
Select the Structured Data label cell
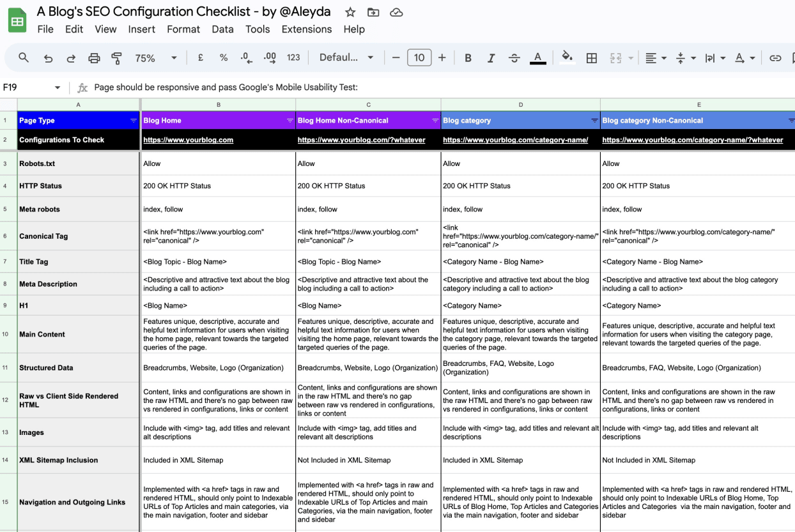[x=79, y=368]
